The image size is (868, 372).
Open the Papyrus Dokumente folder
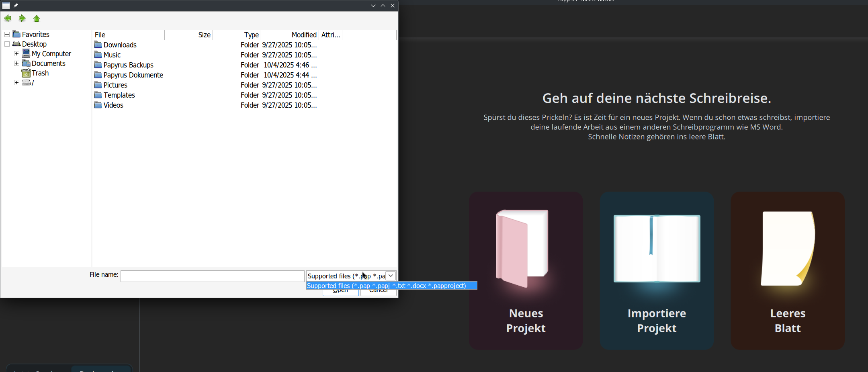coord(133,75)
